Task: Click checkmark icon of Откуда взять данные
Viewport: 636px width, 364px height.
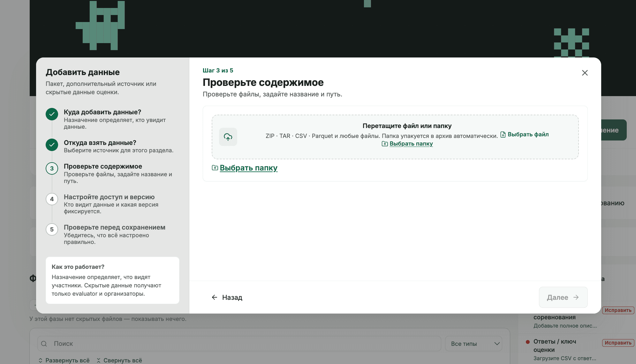Action: point(52,145)
